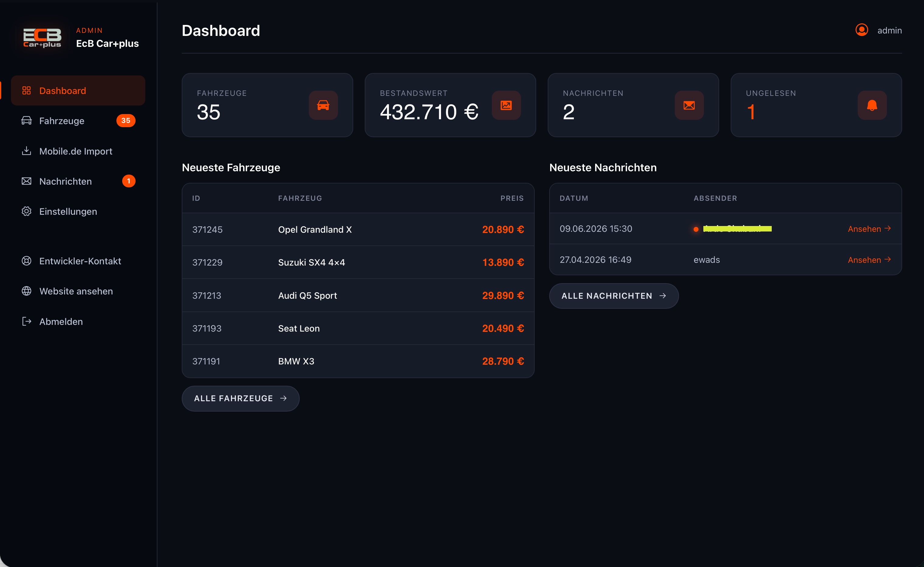924x567 pixels.
Task: Click vehicle ID 371191
Action: (206, 361)
